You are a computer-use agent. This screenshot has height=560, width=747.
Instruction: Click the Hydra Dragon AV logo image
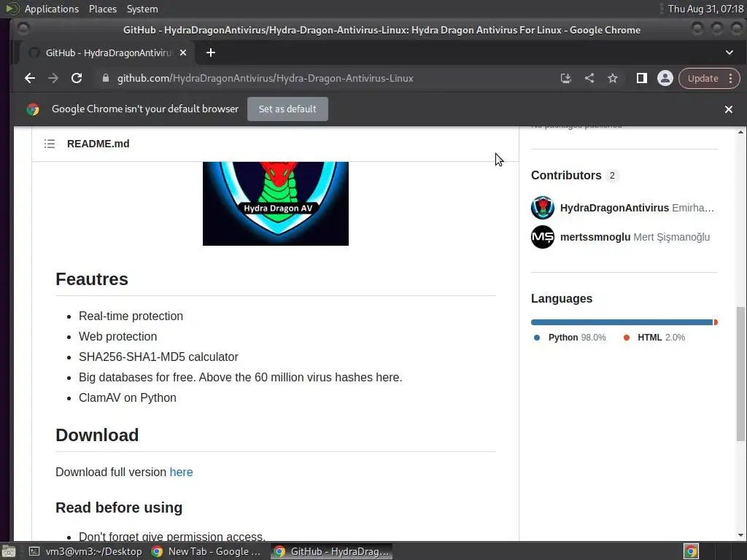tap(275, 203)
